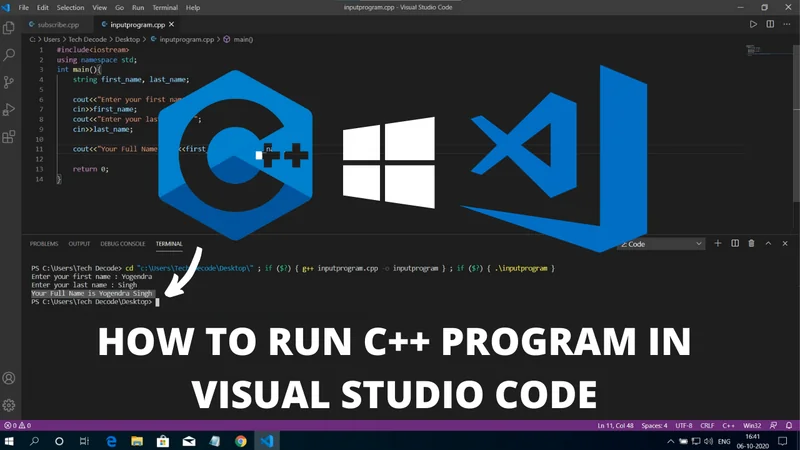Open the Run and Debug view

(10, 110)
